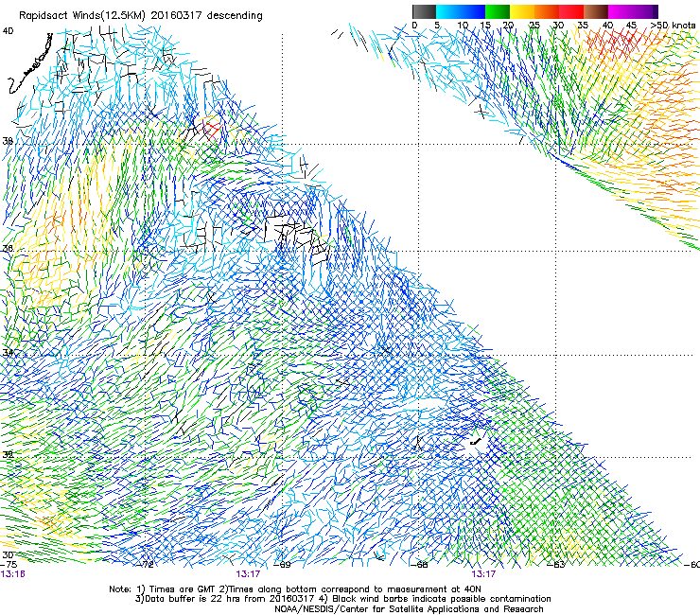The height and width of the screenshot is (615, 700).
Task: Click the 'Times are GMT' note line
Action: (295, 589)
